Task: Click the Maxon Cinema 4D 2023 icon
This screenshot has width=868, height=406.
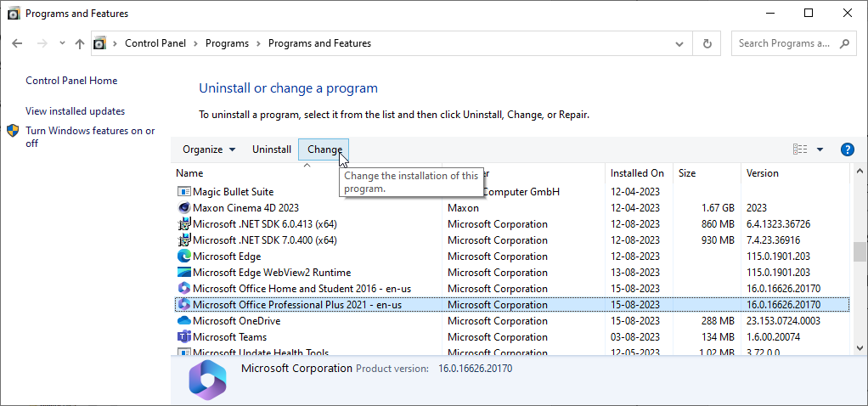Action: pos(183,208)
